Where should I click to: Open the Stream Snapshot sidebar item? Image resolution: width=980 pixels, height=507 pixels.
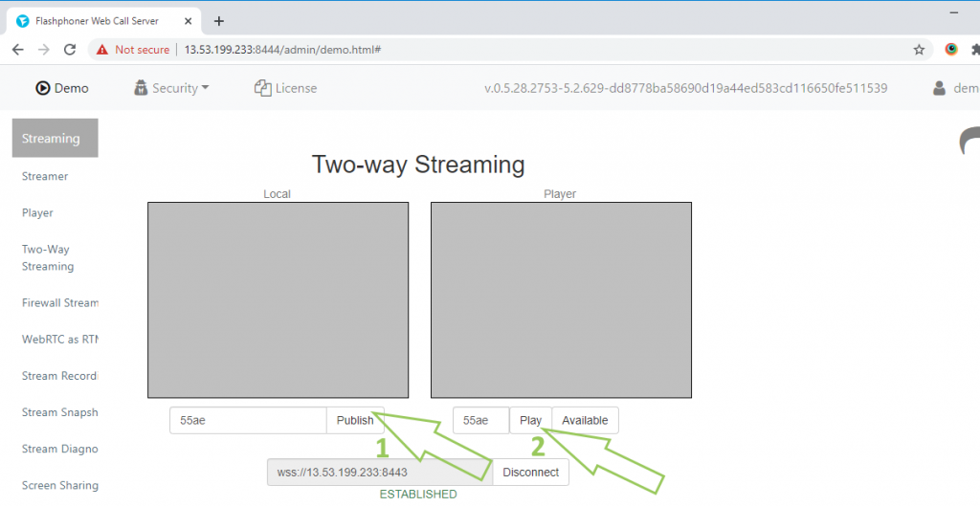coord(60,412)
